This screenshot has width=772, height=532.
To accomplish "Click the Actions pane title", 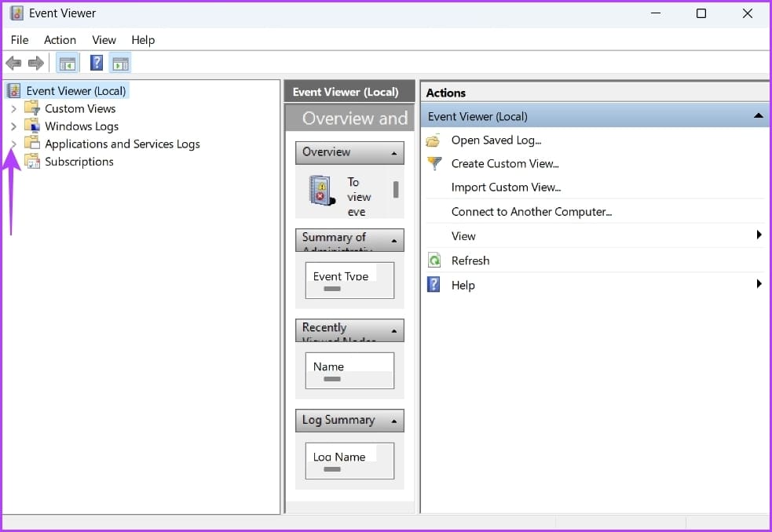I will coord(445,93).
